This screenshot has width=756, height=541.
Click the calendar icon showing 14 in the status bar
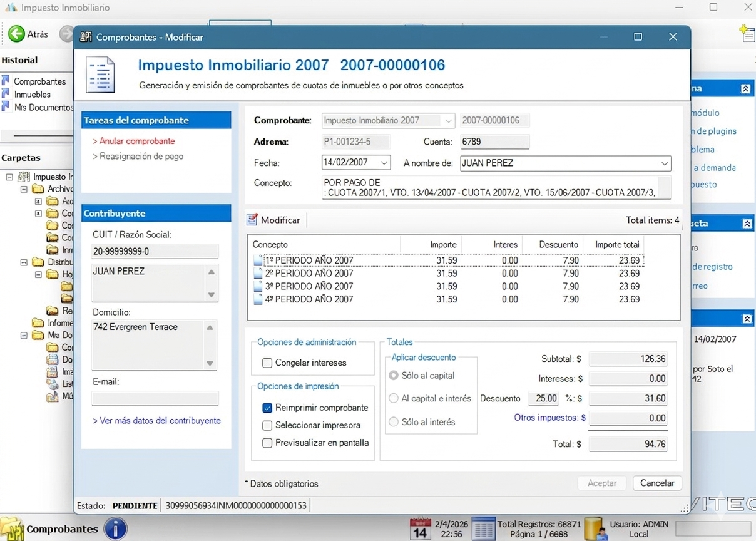(421, 528)
